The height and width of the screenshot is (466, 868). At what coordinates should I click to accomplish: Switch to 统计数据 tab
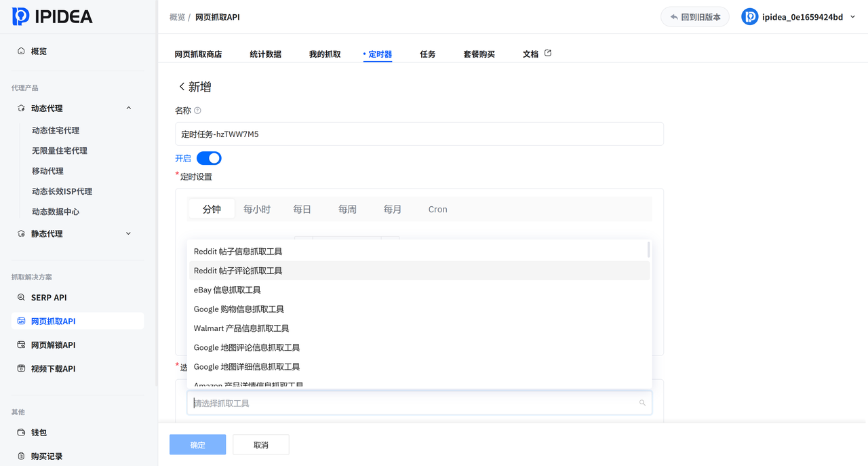click(x=265, y=54)
